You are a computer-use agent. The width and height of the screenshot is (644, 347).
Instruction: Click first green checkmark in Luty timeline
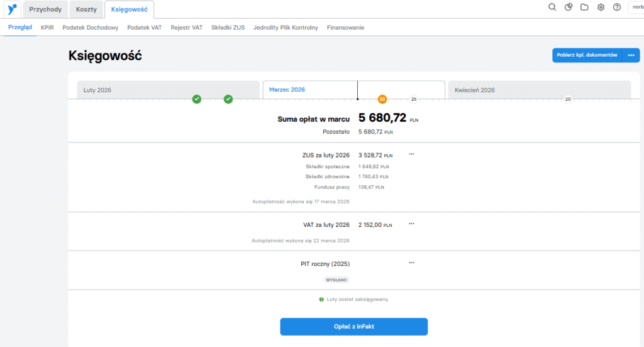197,99
